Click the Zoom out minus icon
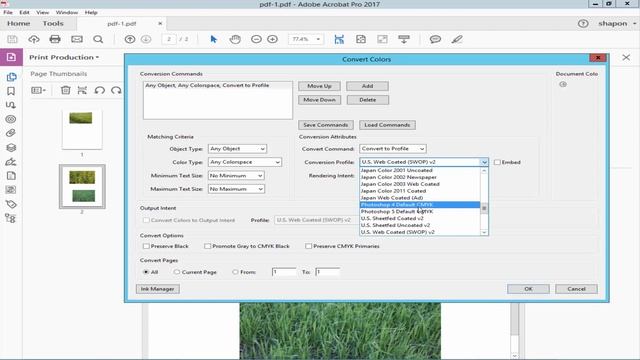The height and width of the screenshot is (360, 640). (256, 39)
